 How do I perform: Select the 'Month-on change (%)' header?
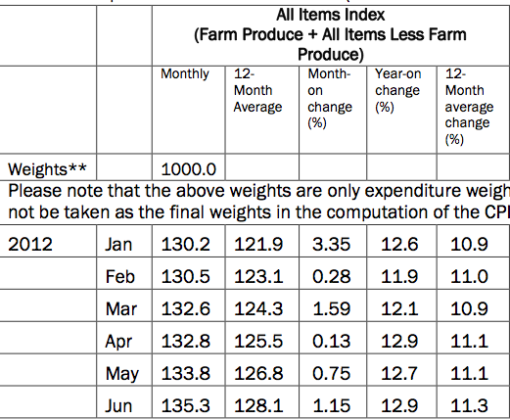click(330, 99)
